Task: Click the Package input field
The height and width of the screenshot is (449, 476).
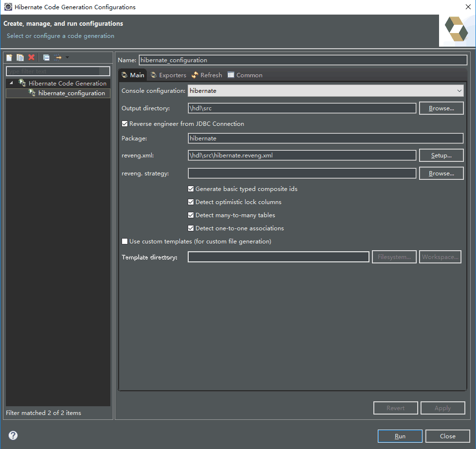Action: tap(325, 138)
